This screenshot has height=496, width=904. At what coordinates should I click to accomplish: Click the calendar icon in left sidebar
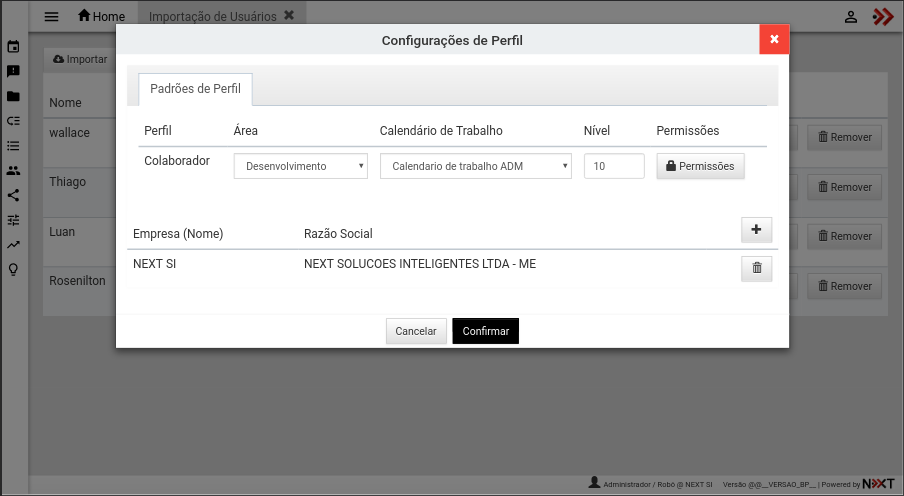click(x=13, y=47)
